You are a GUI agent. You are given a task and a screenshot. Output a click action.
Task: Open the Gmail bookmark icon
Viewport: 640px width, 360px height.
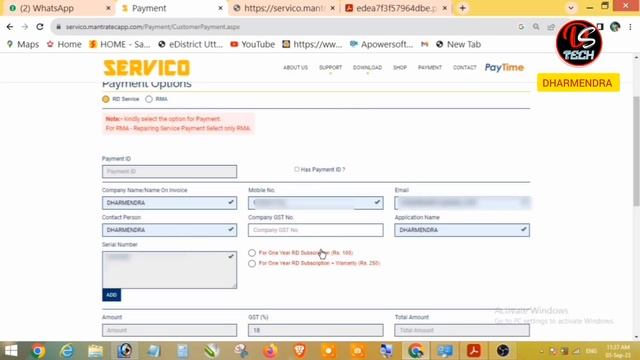424,44
